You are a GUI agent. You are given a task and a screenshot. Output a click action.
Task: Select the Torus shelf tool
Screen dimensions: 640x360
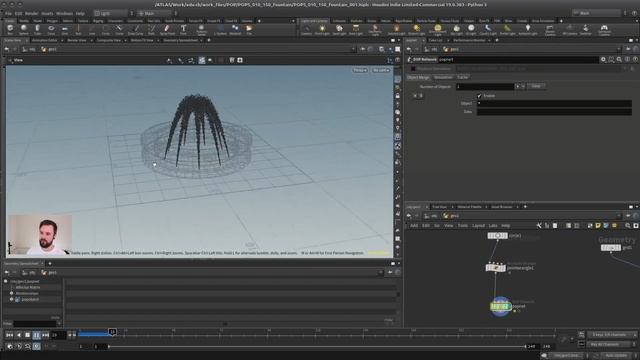51,29
